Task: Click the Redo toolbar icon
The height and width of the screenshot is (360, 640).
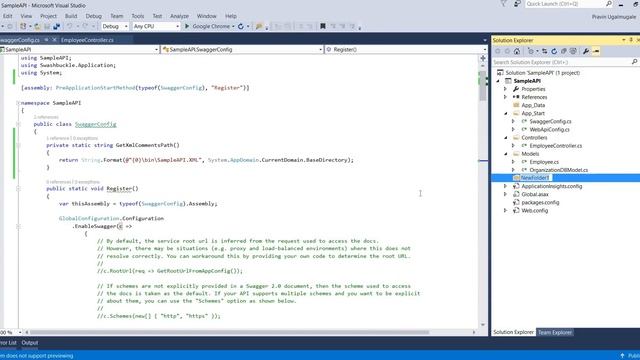Action: point(85,26)
